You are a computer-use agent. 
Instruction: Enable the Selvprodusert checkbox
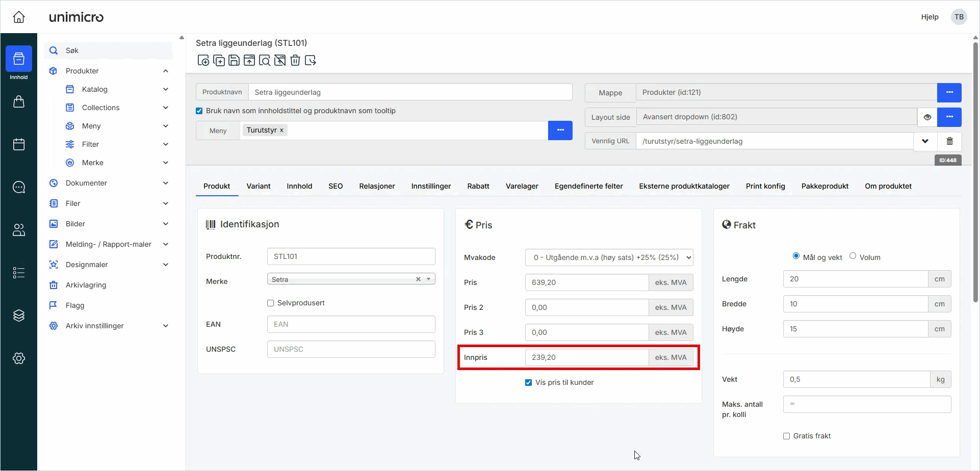pos(271,303)
